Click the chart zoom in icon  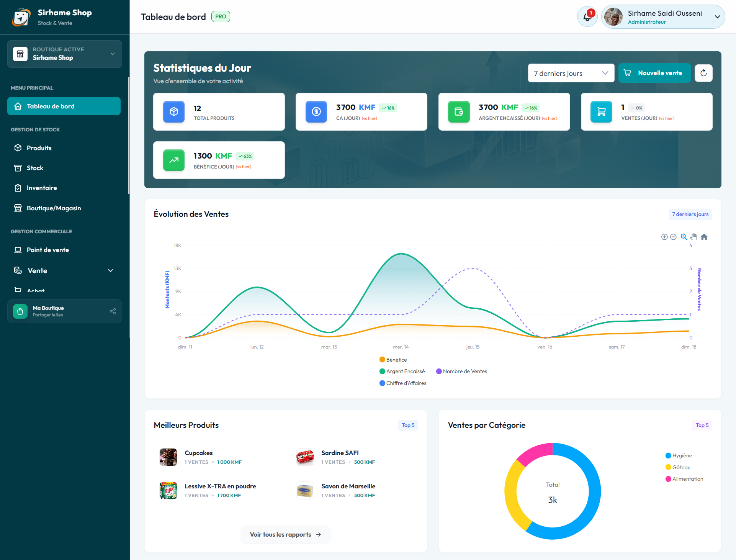pyautogui.click(x=664, y=237)
